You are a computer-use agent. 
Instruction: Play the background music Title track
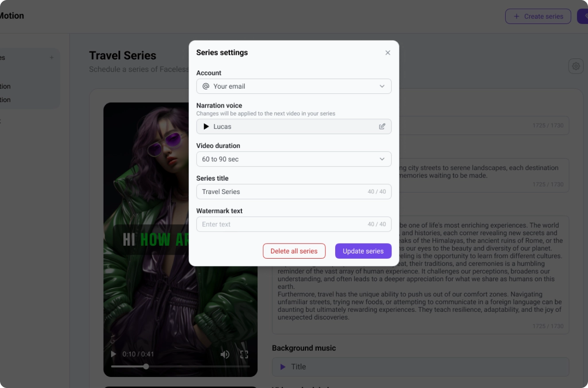(x=283, y=367)
